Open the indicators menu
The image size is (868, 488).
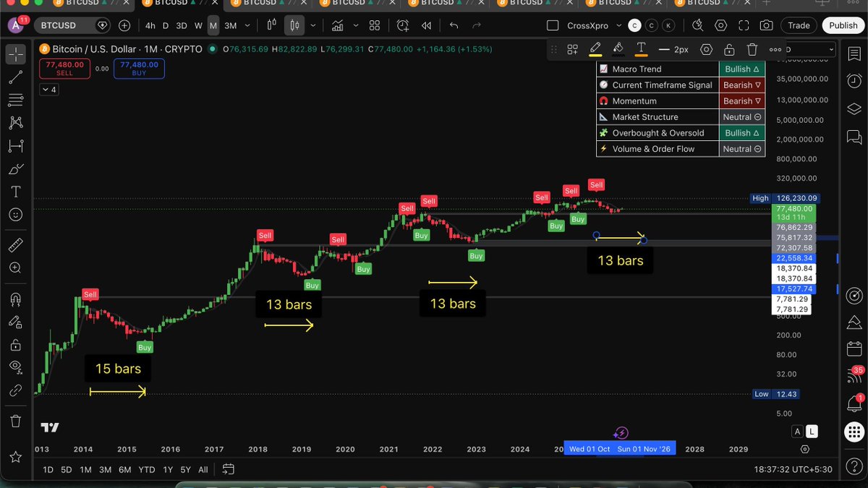click(338, 25)
